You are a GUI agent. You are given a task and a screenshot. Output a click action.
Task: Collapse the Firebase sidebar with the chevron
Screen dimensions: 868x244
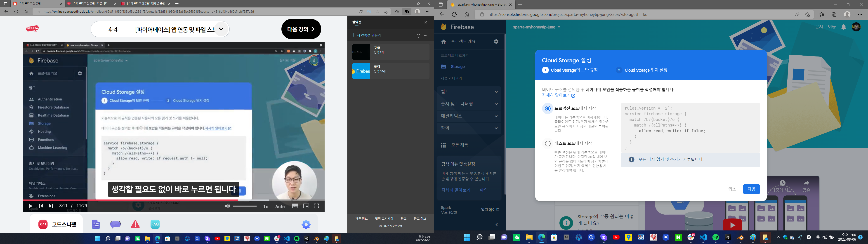tap(497, 224)
